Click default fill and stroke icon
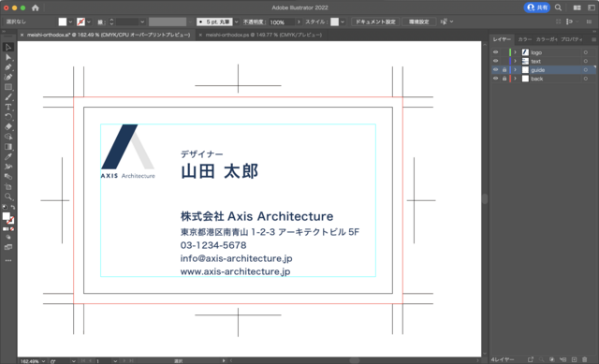 5,207
